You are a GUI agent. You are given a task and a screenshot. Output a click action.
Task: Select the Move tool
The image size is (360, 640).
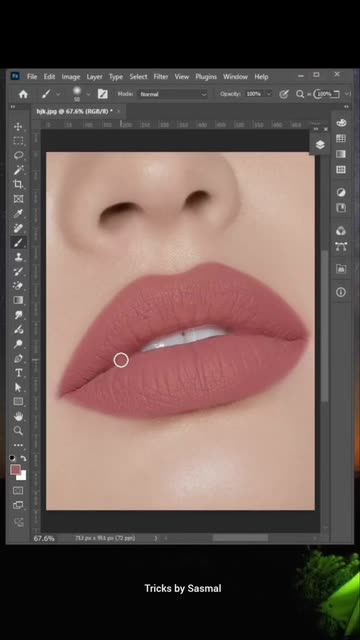coord(18,126)
